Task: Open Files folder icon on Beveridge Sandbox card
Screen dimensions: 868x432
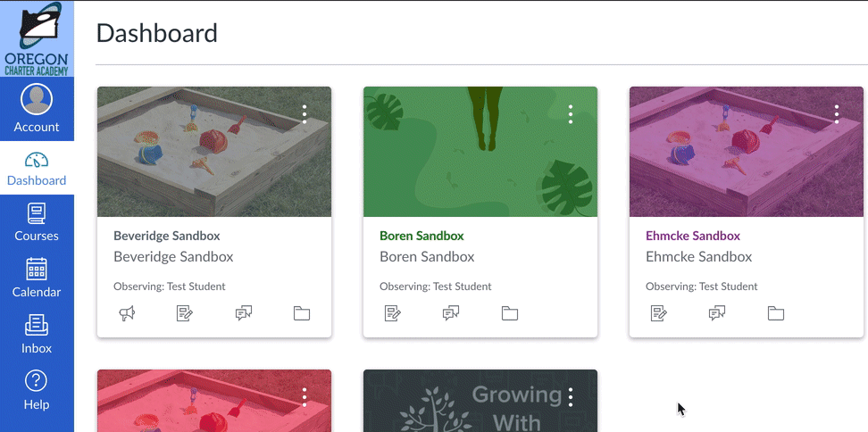Action: (x=302, y=313)
